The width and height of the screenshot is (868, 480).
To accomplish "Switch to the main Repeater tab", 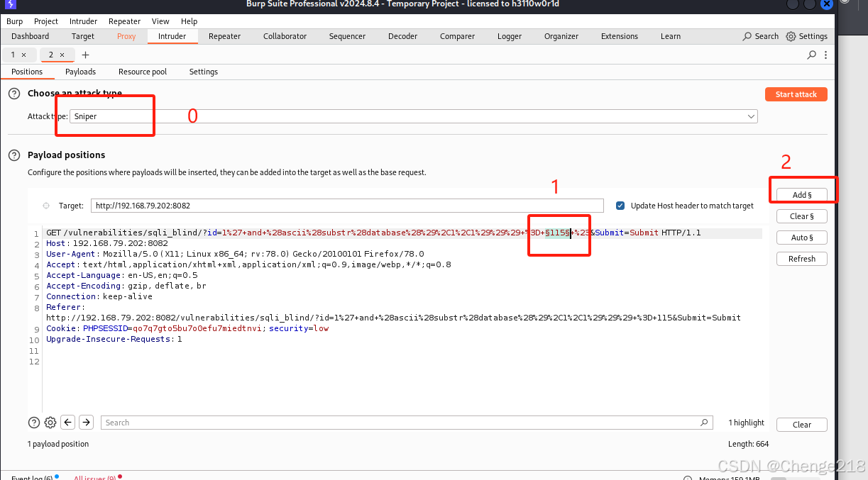I will point(225,36).
